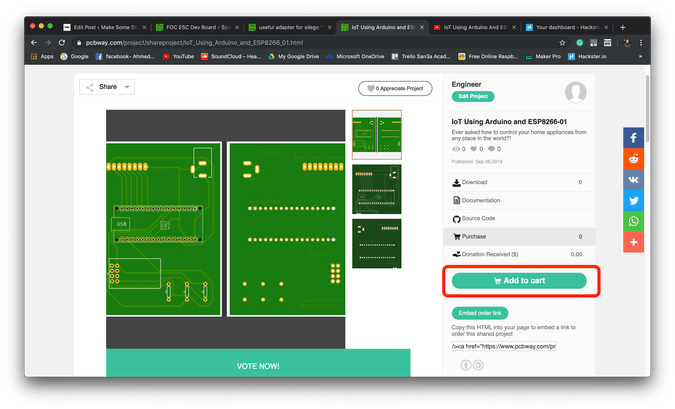This screenshot has height=409, width=675.
Task: Click the Embed order link button
Action: tap(479, 313)
